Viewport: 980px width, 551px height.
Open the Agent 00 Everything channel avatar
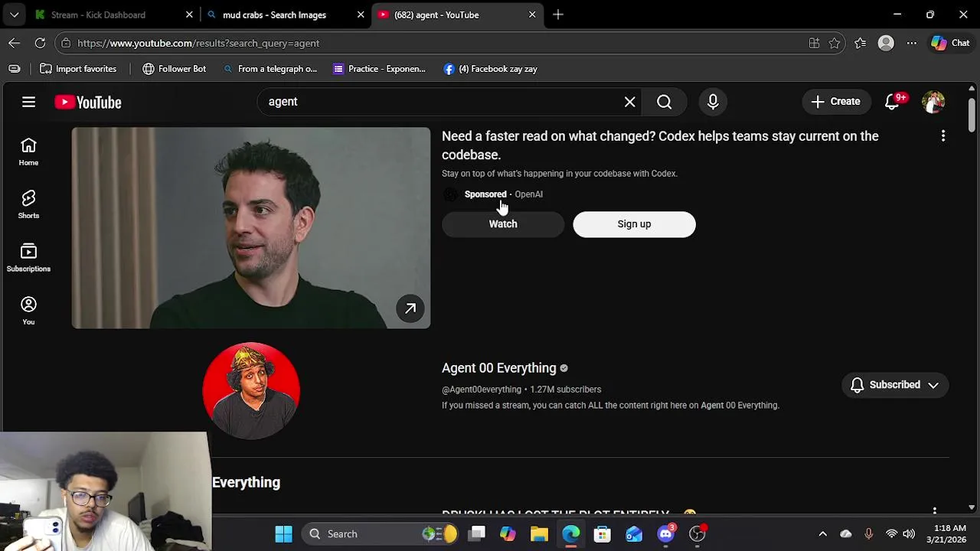click(251, 391)
